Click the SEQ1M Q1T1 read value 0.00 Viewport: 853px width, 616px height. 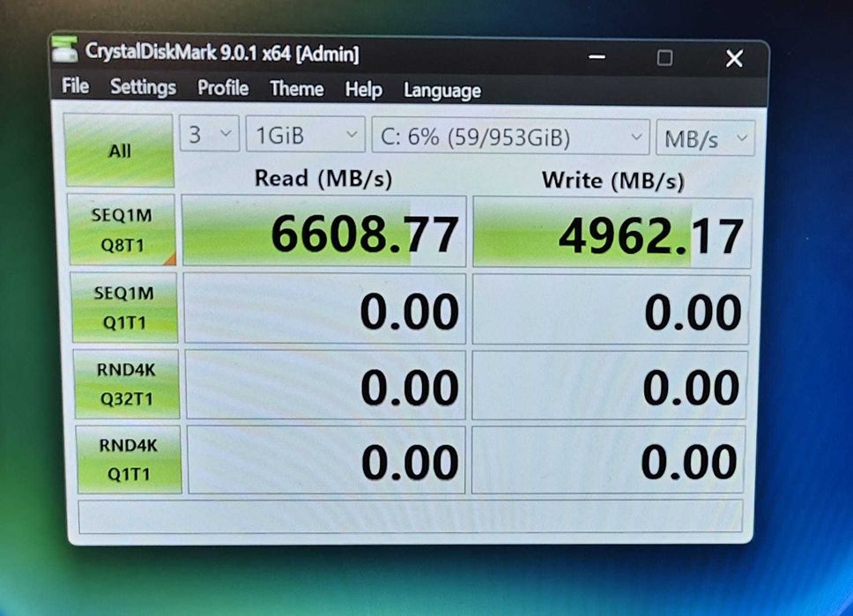[x=325, y=309]
